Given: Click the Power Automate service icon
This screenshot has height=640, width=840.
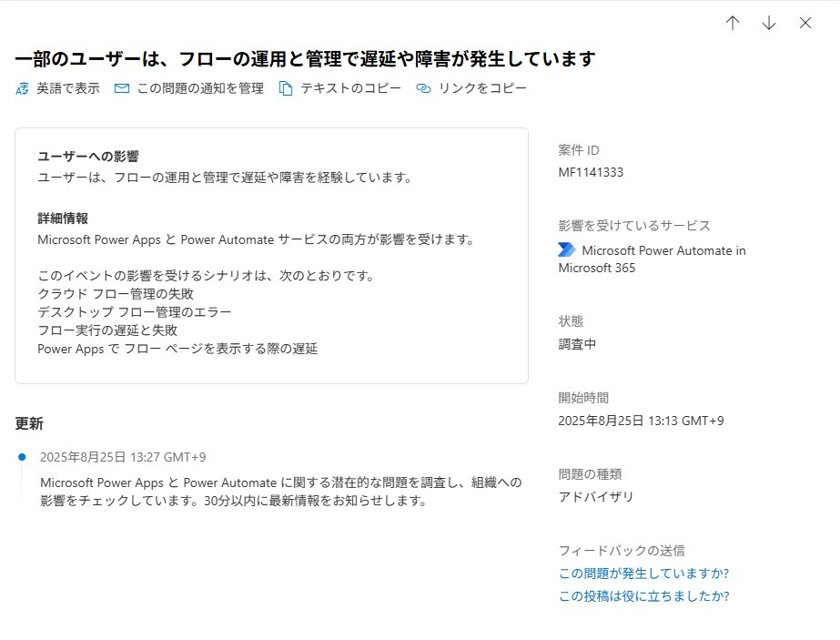Looking at the screenshot, I should tap(567, 249).
